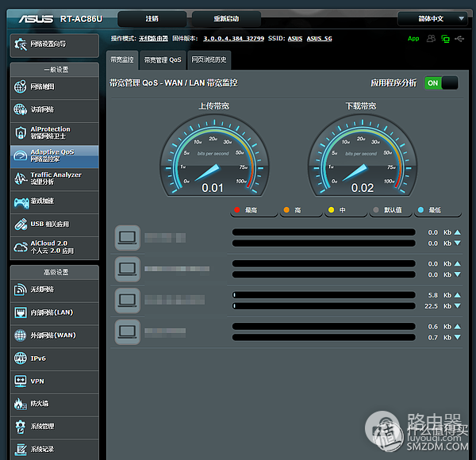Switch to the 网页浏览历史 tab

(209, 59)
